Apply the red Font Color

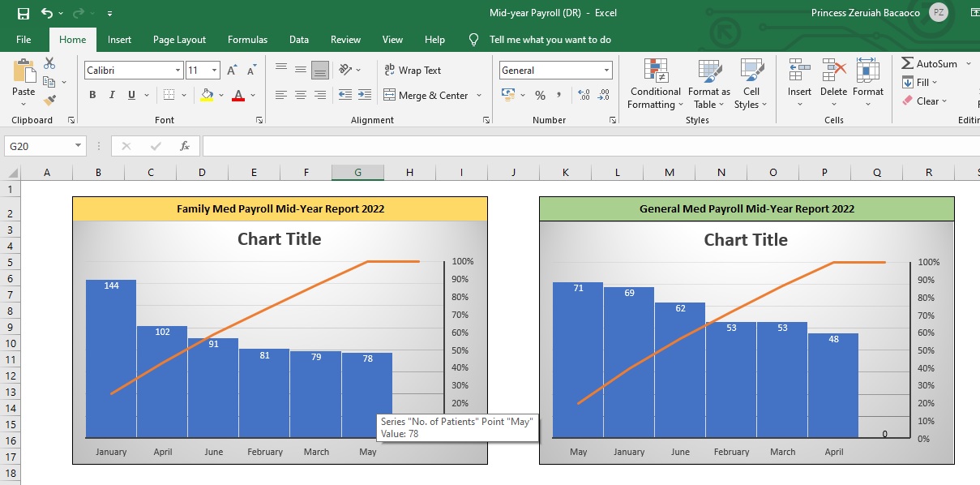[238, 95]
